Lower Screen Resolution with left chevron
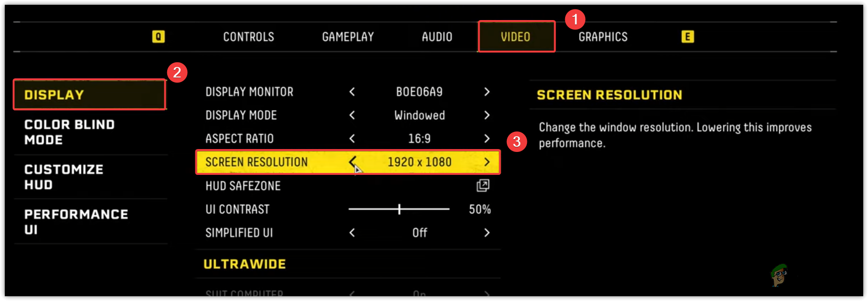The height and width of the screenshot is (301, 868). coord(352,162)
